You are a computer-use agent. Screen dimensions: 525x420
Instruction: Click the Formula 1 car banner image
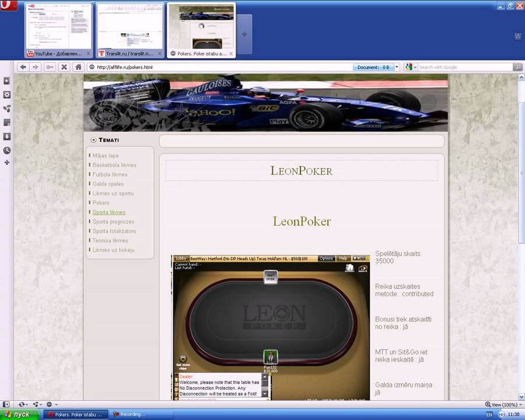[266, 103]
